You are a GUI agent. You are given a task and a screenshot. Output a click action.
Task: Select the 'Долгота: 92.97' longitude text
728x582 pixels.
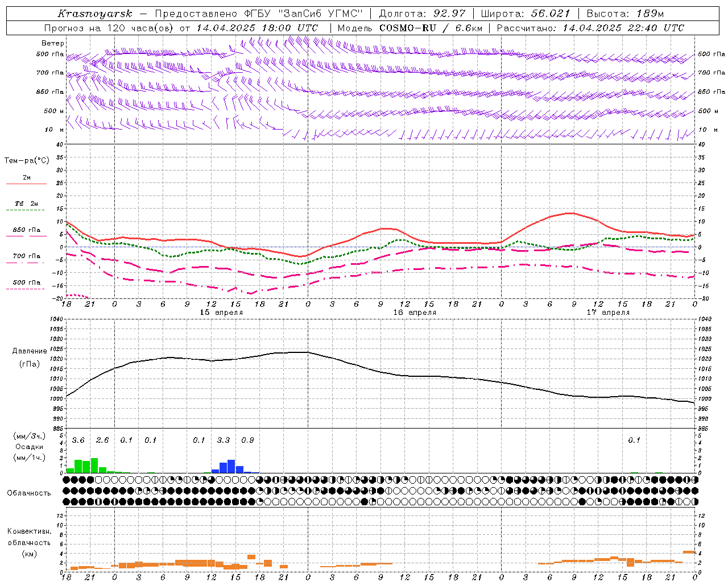click(x=422, y=14)
